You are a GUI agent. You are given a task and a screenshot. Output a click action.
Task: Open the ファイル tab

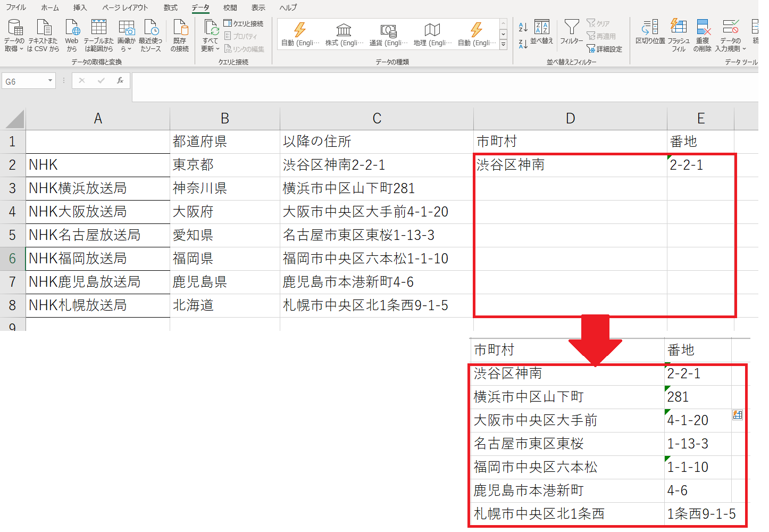pos(16,7)
